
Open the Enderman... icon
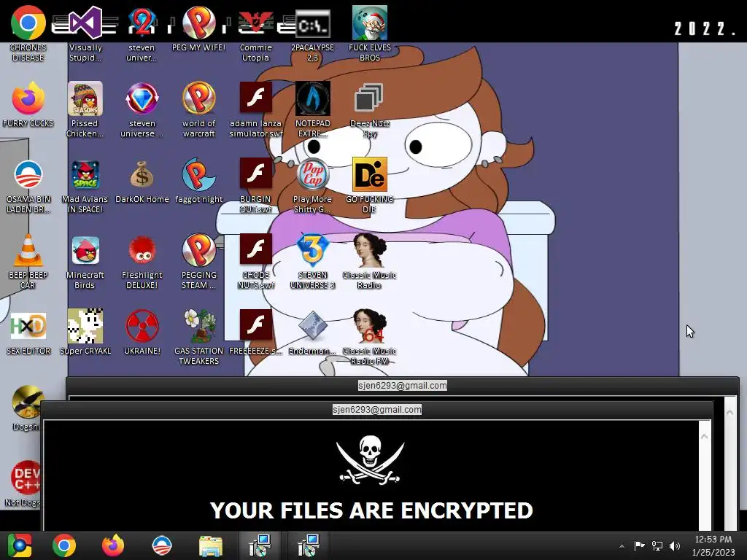coord(312,326)
